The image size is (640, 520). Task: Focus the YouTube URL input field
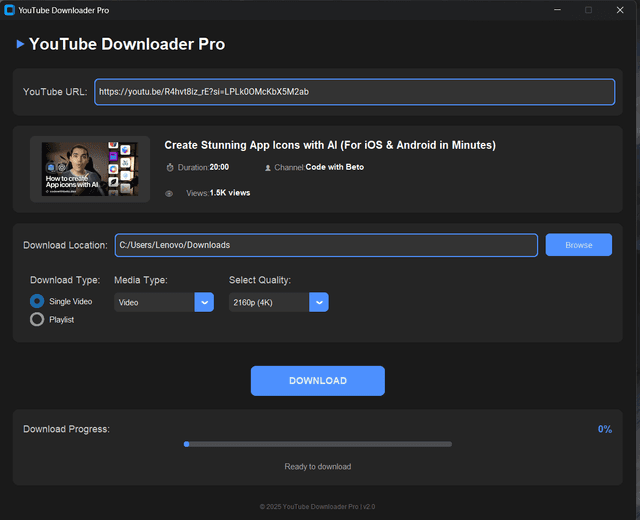[354, 92]
